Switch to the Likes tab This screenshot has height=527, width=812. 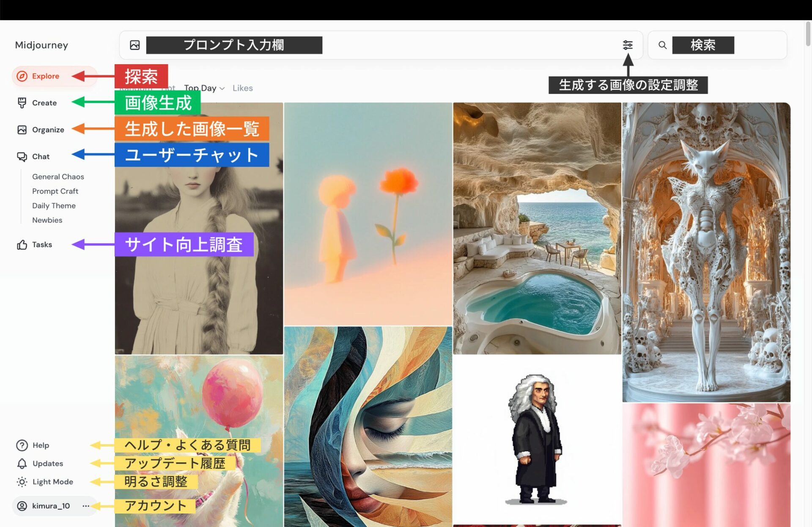pyautogui.click(x=242, y=88)
